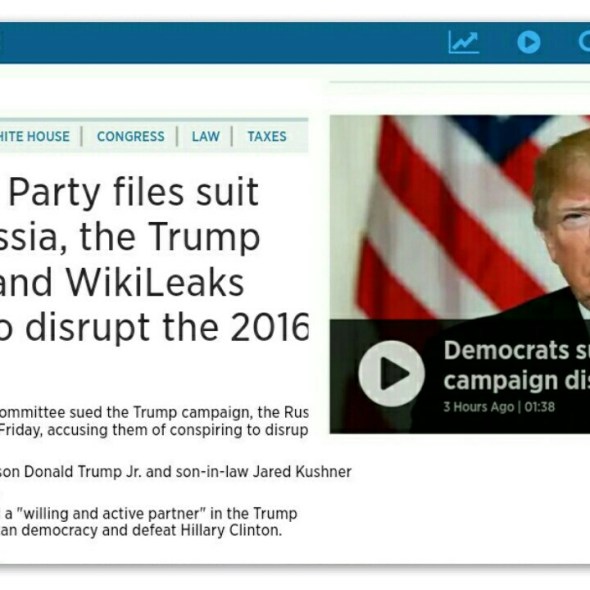
Task: Click the 'disrupt the 2016' headline line
Action: pos(154,328)
